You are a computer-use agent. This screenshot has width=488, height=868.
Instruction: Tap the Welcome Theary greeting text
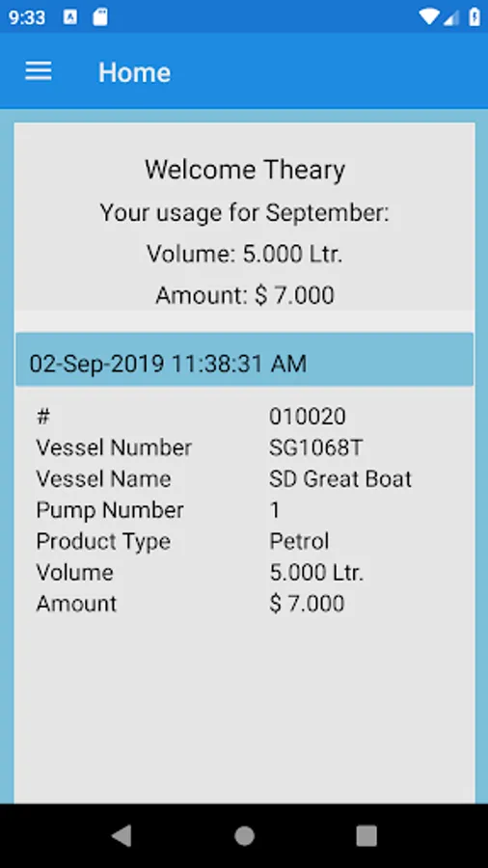pos(245,170)
